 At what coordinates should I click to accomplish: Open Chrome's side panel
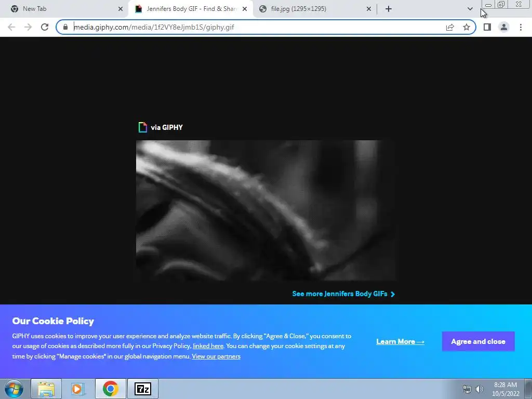click(487, 27)
